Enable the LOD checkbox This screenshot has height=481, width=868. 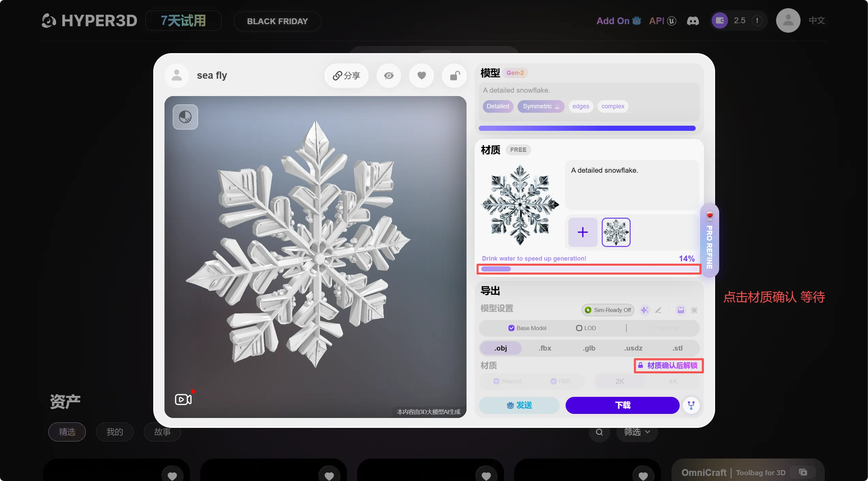tap(579, 328)
